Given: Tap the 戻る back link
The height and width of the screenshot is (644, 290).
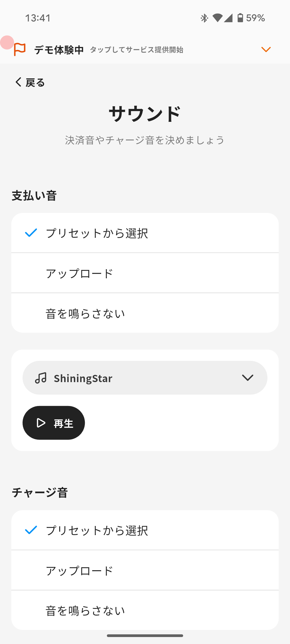Looking at the screenshot, I should pyautogui.click(x=35, y=82).
